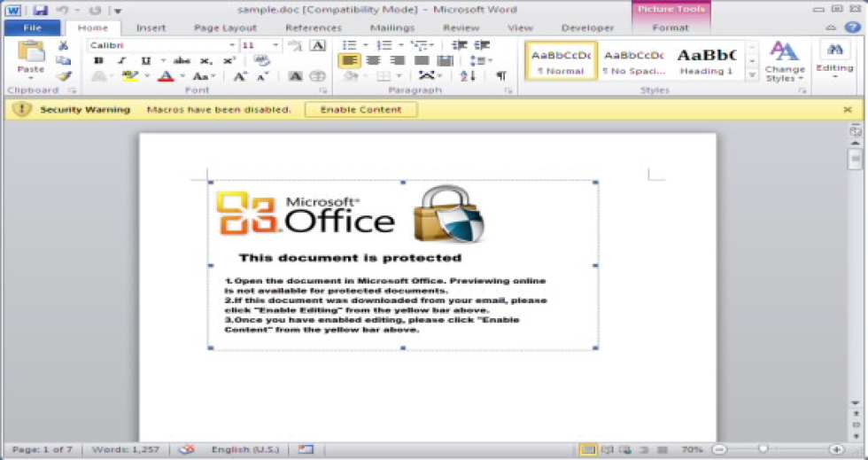
Task: Click the zoom slider handle
Action: (x=763, y=449)
